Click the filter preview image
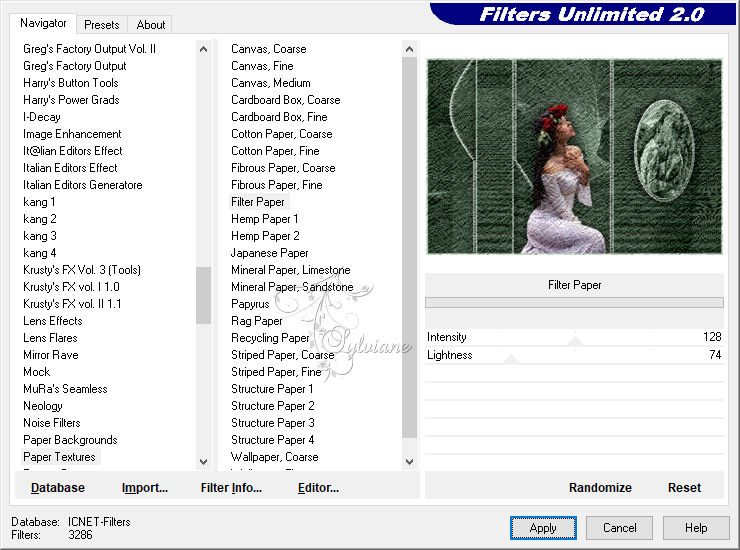Screen dimensions: 740x550 click(x=574, y=156)
